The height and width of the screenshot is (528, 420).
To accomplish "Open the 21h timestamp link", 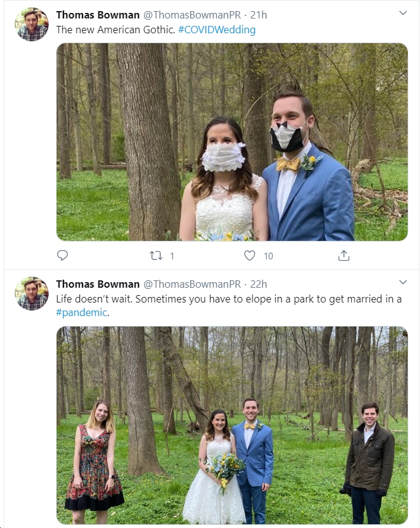I will tap(259, 15).
